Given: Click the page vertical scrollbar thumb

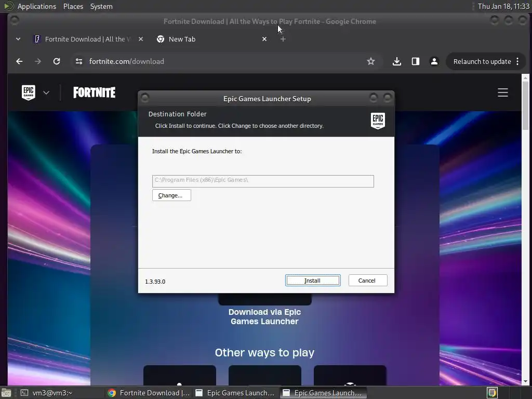Looking at the screenshot, I should pyautogui.click(x=525, y=105).
